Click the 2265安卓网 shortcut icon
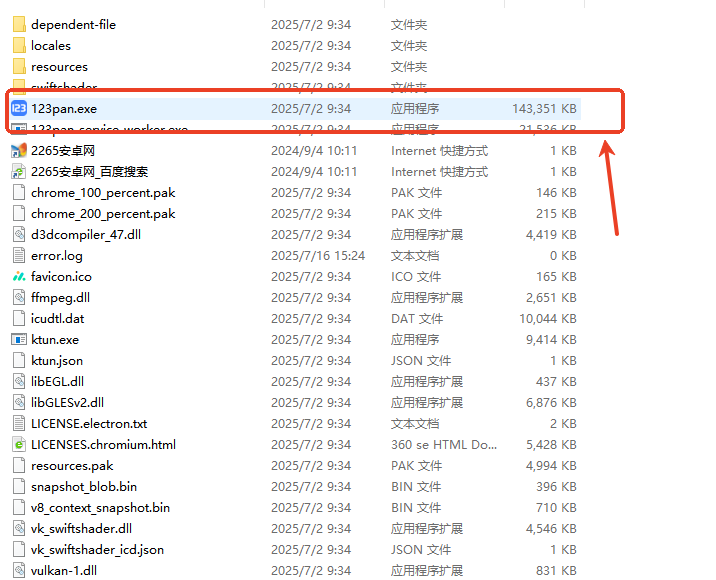Viewport: 716px width, 580px height. 19,151
